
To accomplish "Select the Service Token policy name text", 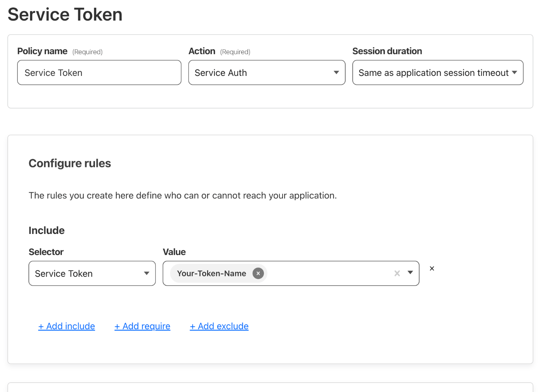I will [x=53, y=72].
